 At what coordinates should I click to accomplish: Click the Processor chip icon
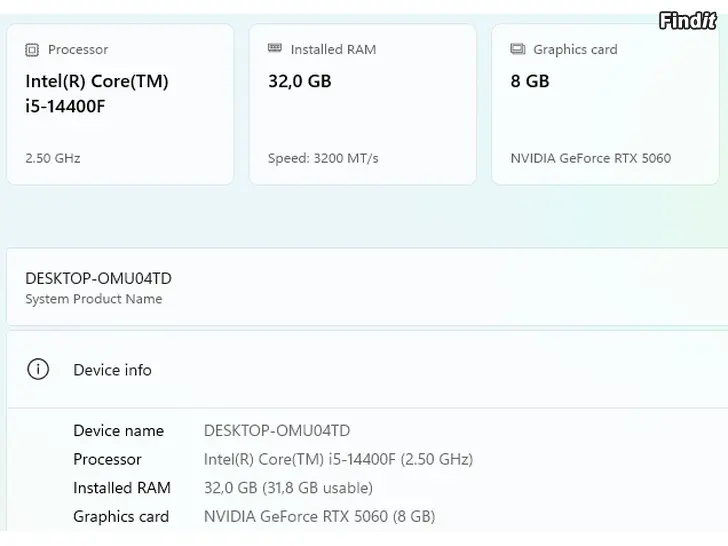point(32,50)
